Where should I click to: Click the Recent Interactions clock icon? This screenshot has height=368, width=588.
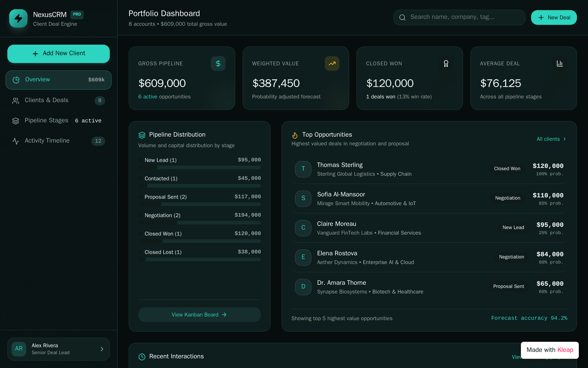tap(142, 356)
